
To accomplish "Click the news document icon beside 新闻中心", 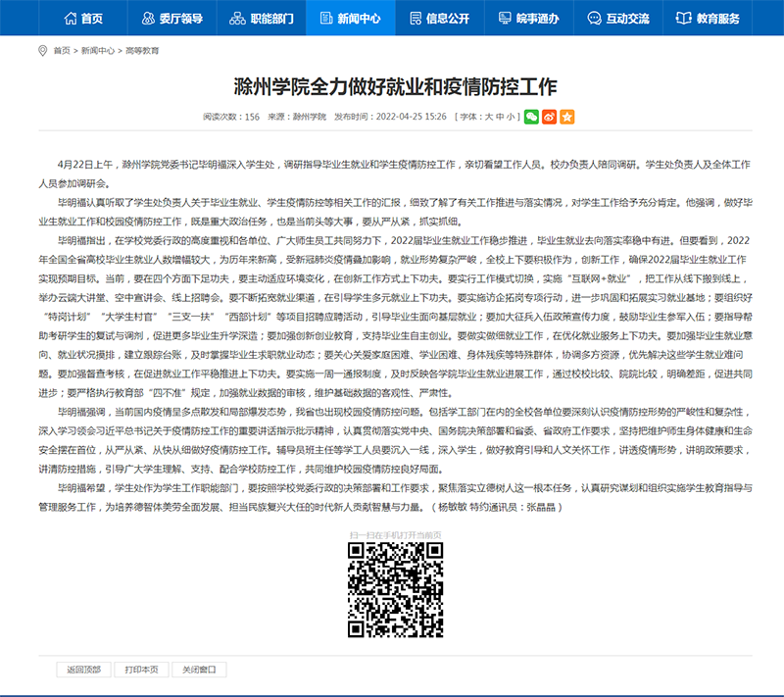I will tap(326, 19).
